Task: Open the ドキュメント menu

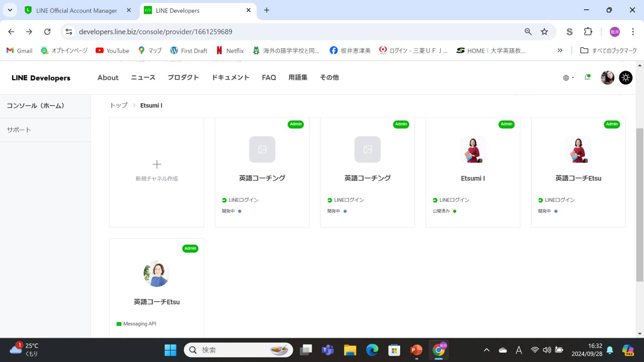Action: tap(230, 77)
